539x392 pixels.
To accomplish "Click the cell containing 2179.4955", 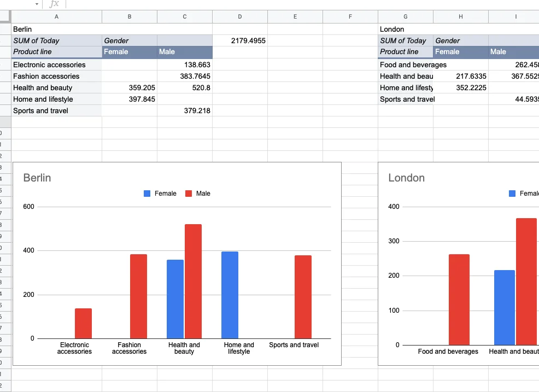I will point(239,40).
